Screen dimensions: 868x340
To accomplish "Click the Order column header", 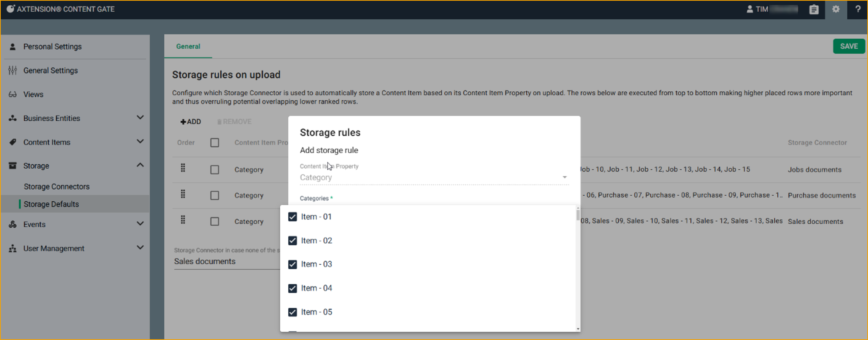I will coord(186,143).
